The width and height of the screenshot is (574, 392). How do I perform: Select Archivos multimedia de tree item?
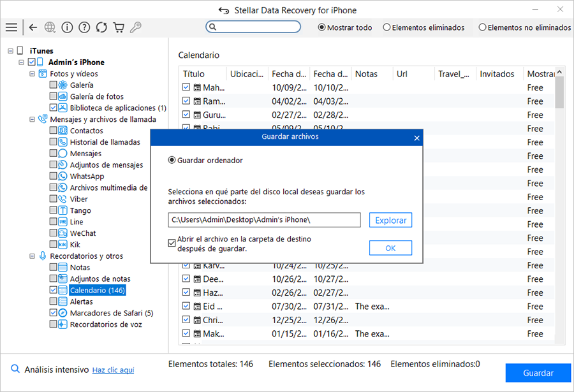tap(108, 187)
